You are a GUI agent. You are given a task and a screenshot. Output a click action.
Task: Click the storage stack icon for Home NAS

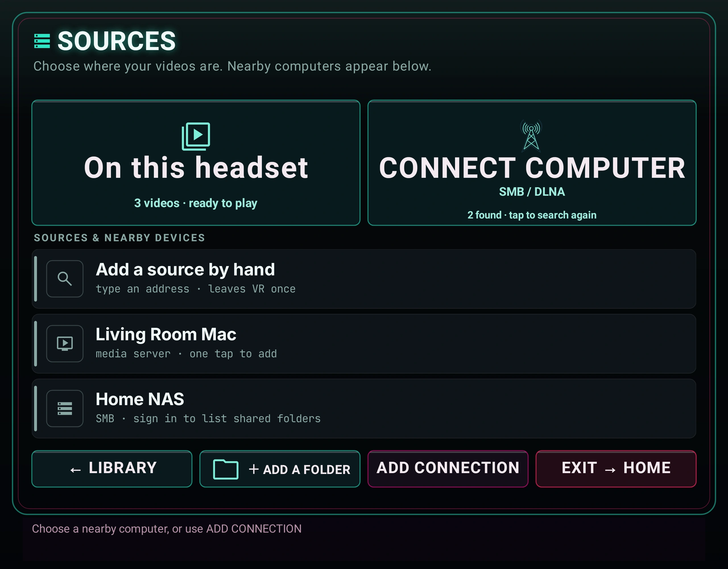coord(65,409)
